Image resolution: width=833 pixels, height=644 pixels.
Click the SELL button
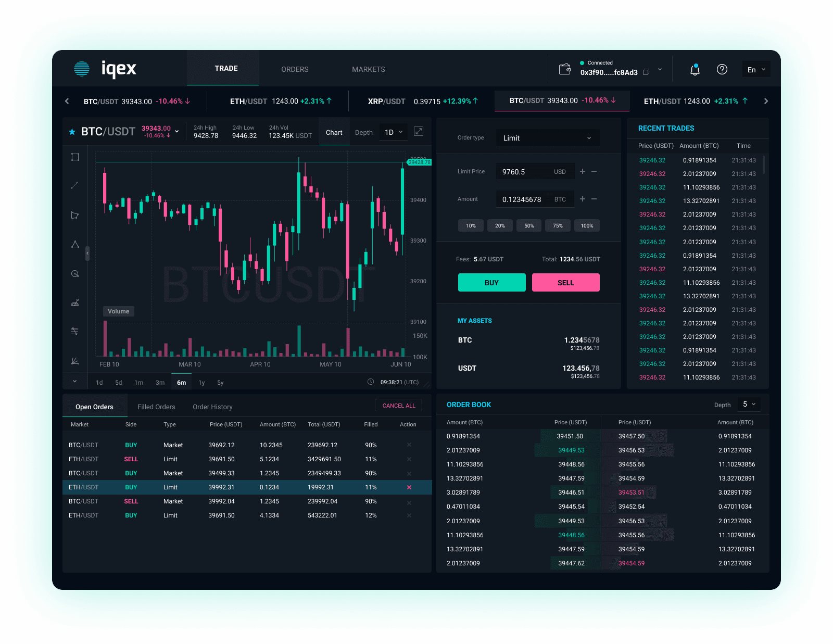pyautogui.click(x=566, y=282)
